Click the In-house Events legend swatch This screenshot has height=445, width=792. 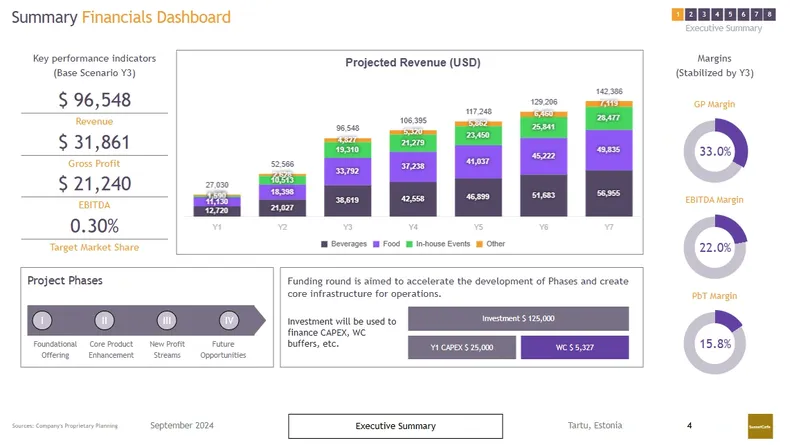[x=409, y=244]
